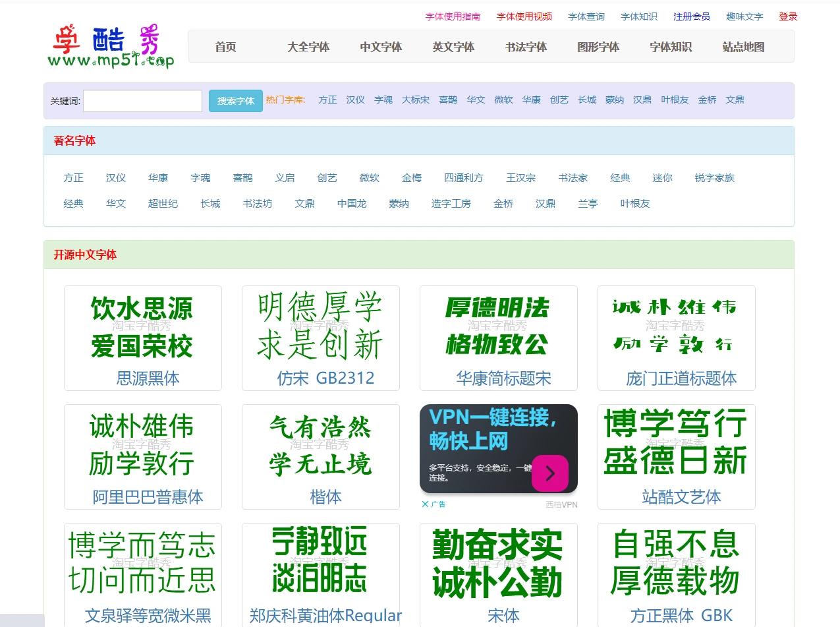The height and width of the screenshot is (627, 840).
Task: Click the pink arrow on the VPN ad
Action: (551, 473)
